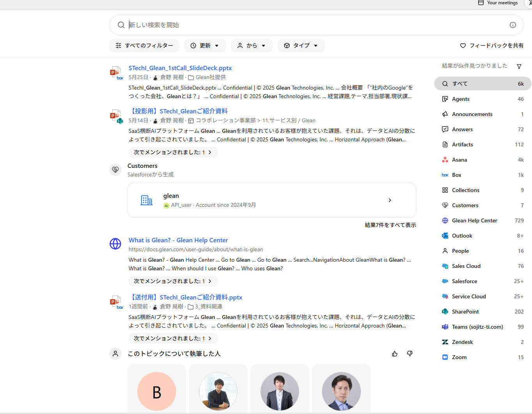Click the Your meetings calendar icon
Viewport: 532px width, 414px height.
click(481, 3)
